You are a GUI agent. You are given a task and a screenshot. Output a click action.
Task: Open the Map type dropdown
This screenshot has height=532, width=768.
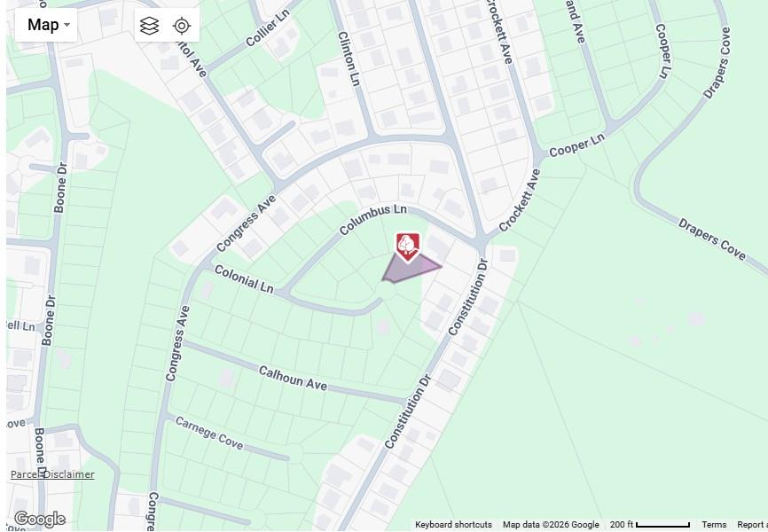46,25
